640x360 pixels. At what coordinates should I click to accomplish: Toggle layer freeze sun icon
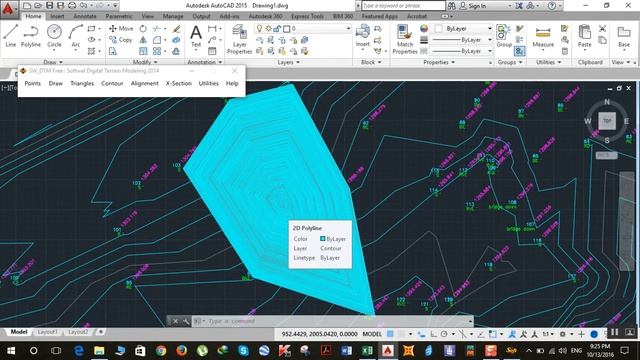pos(269,29)
